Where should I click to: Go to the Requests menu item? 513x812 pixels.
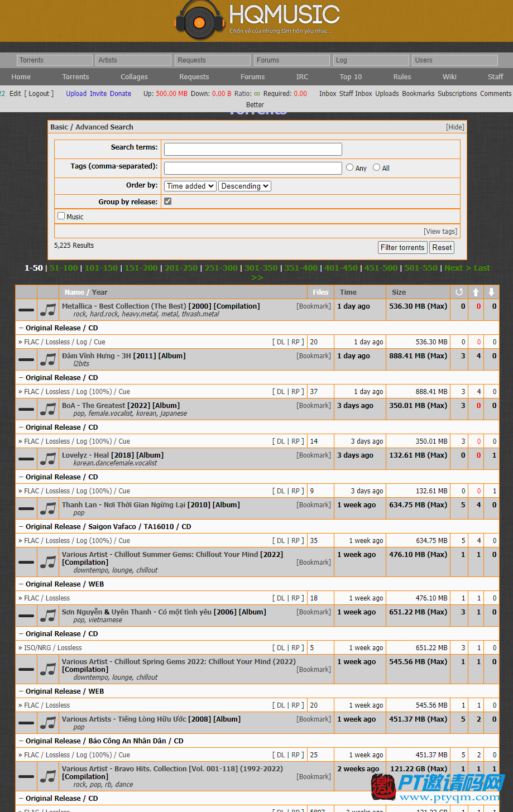[x=194, y=76]
